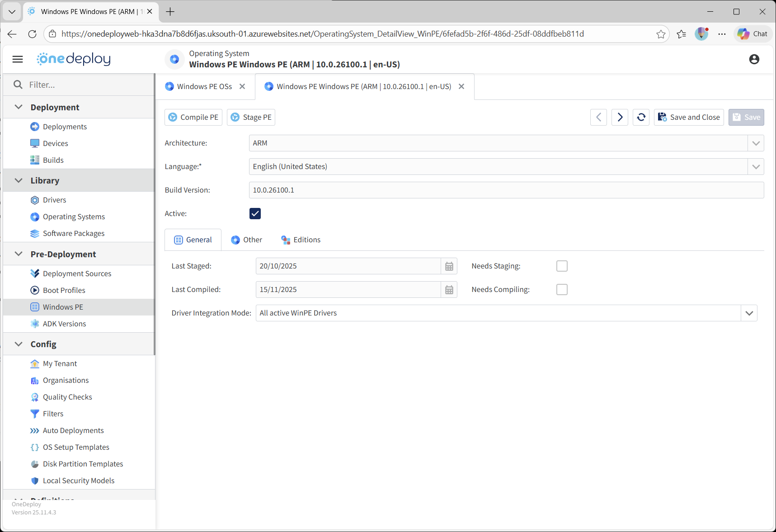Click the Compile PE button

coord(193,118)
